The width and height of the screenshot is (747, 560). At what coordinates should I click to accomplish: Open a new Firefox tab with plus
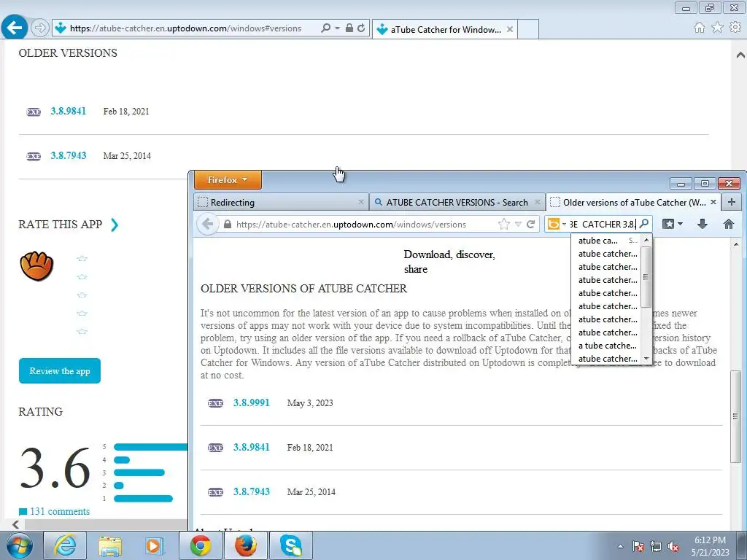coord(731,202)
